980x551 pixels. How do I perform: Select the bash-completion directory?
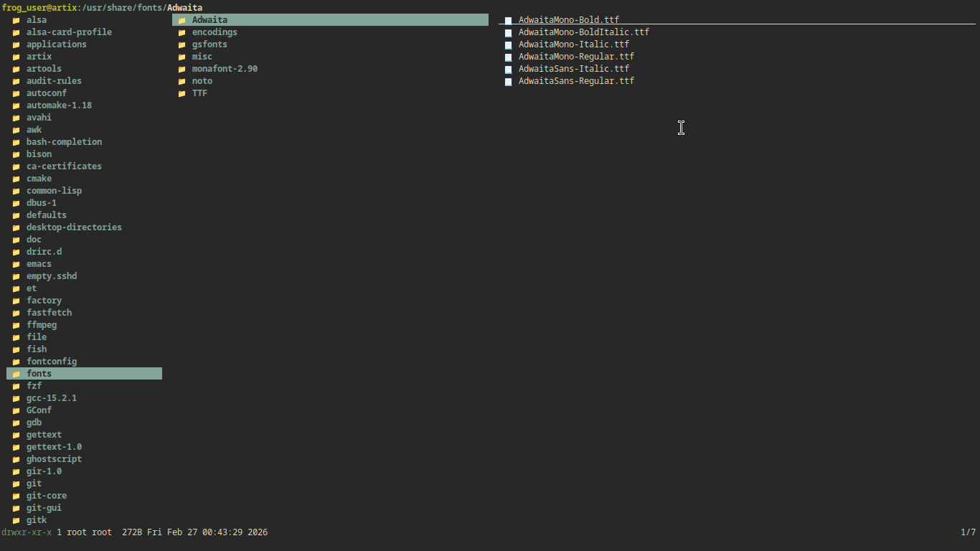tap(64, 142)
